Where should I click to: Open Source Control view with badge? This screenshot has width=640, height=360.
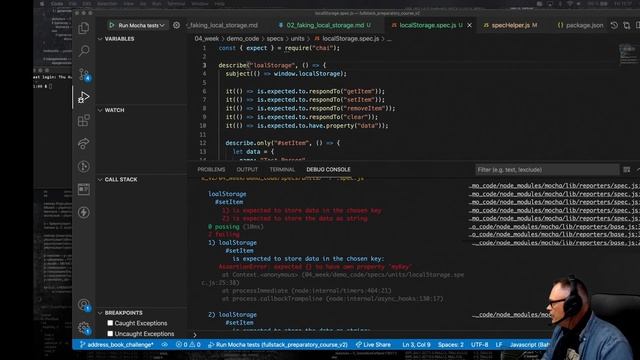point(84,74)
